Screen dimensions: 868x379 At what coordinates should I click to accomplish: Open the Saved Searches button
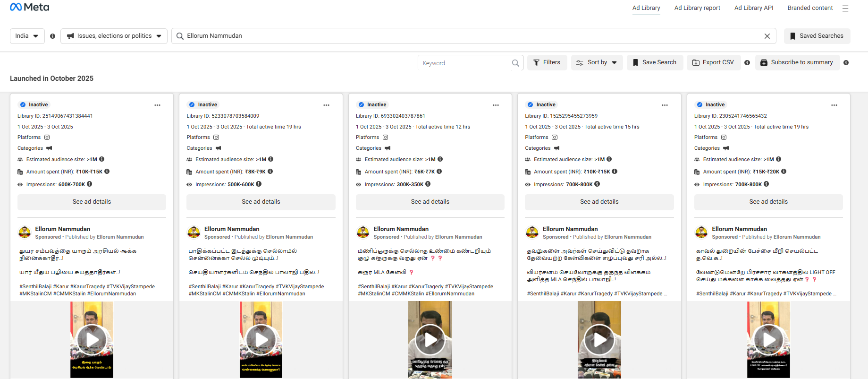(817, 36)
